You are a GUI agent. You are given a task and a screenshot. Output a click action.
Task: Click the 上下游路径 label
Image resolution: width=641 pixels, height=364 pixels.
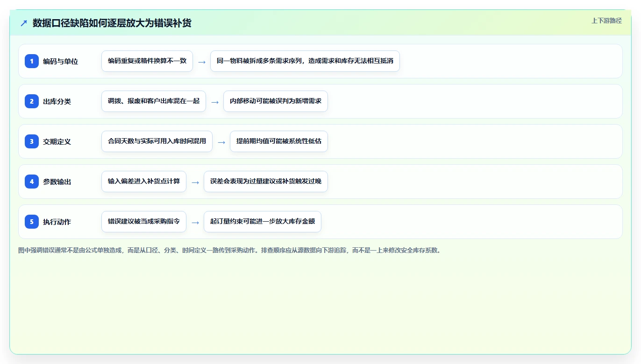coord(606,21)
